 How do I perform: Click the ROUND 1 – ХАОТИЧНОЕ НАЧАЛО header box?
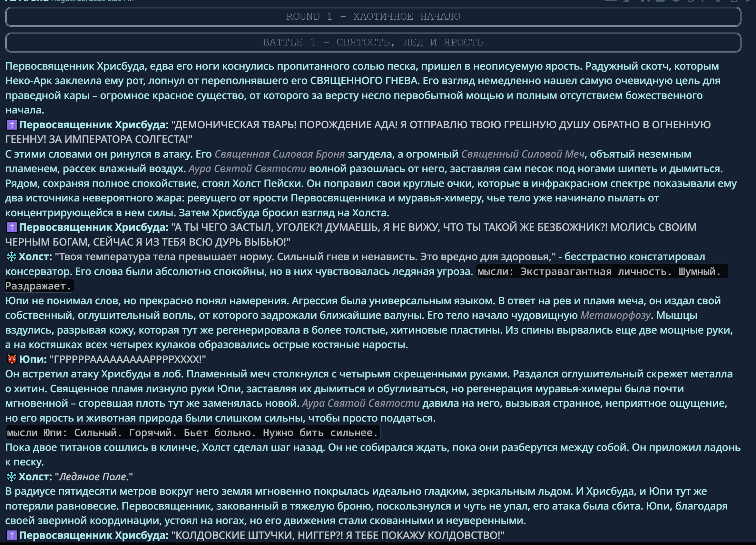(x=373, y=17)
